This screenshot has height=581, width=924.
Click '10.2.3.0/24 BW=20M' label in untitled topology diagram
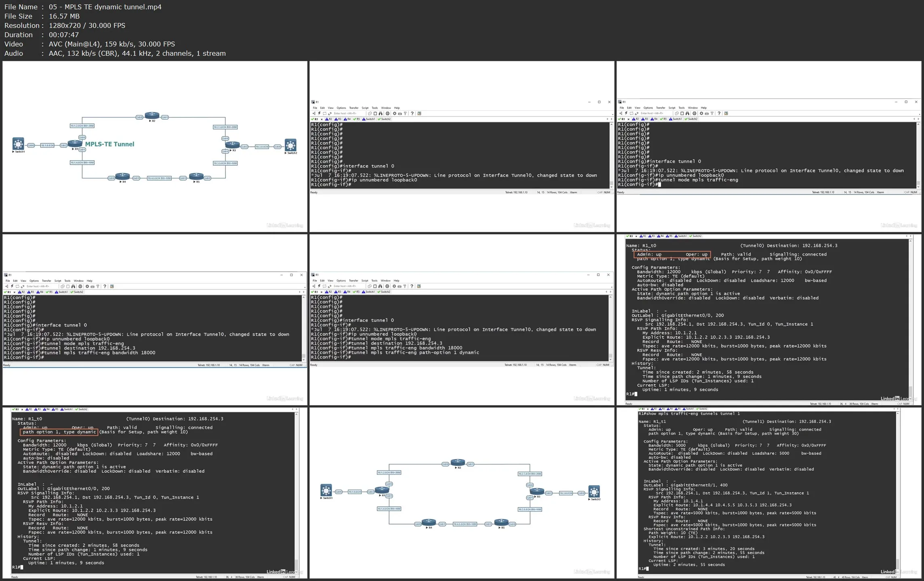530,474
